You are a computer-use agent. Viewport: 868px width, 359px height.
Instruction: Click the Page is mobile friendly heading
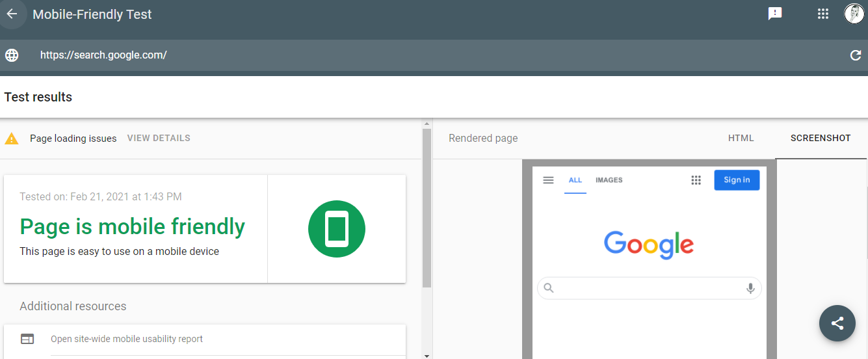[x=133, y=226]
